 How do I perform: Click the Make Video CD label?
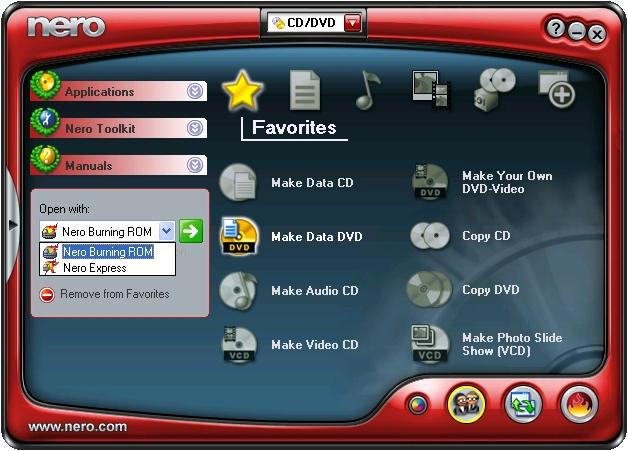coord(315,345)
